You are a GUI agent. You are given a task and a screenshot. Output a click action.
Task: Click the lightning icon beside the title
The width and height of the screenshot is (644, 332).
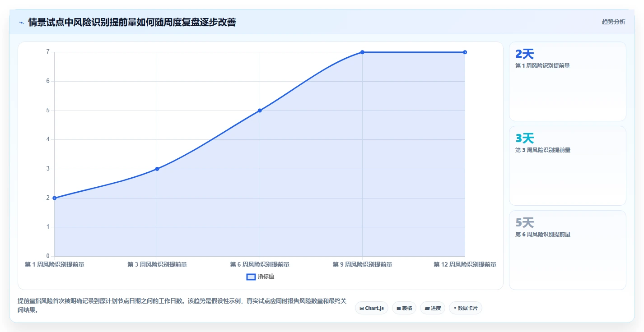tap(21, 22)
